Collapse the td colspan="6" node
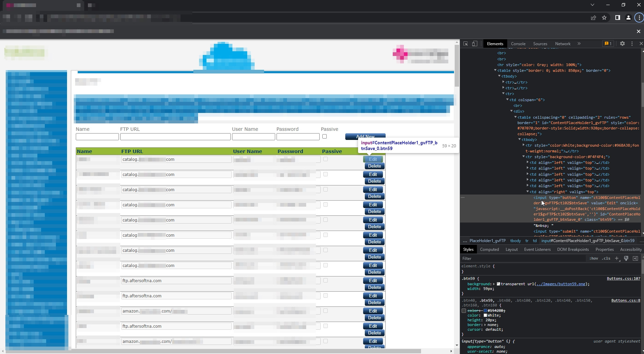 pos(507,100)
